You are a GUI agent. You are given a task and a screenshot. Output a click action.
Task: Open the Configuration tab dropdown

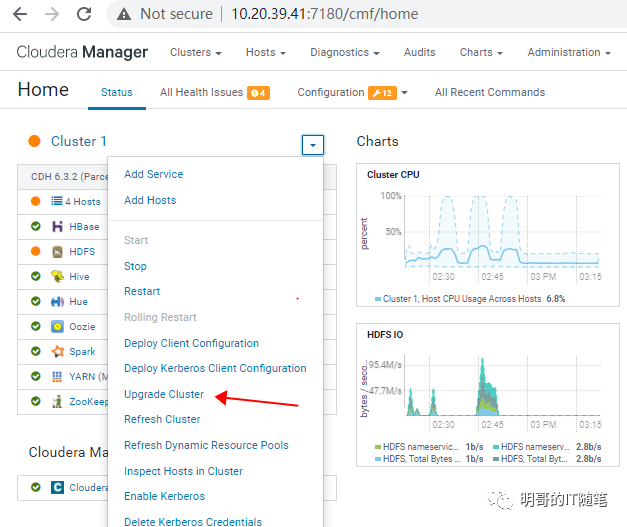point(404,93)
